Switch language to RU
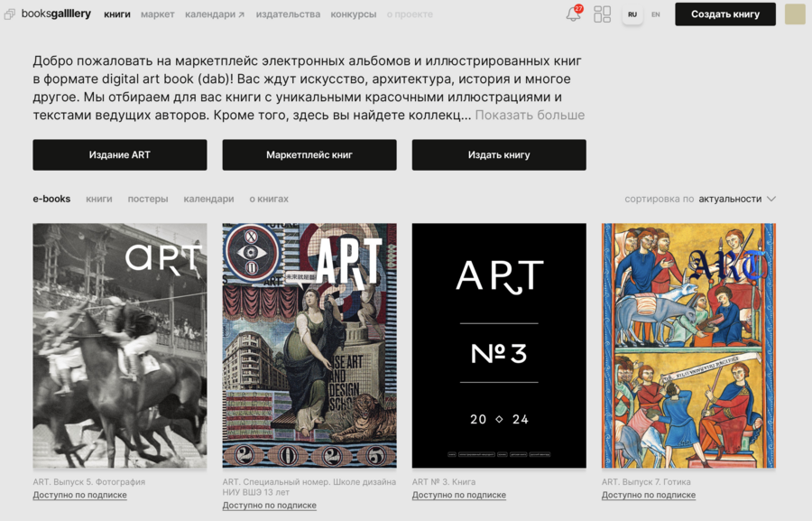Viewport: 812px width, 521px height. pyautogui.click(x=632, y=14)
